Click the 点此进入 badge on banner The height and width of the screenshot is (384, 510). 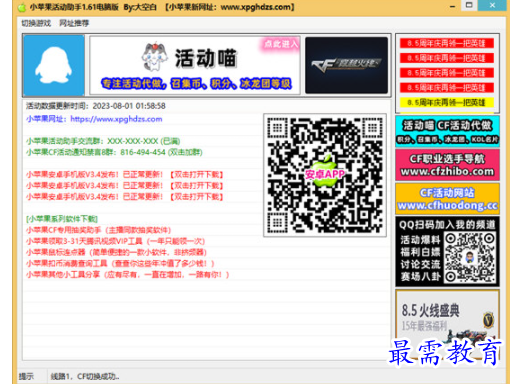click(281, 44)
